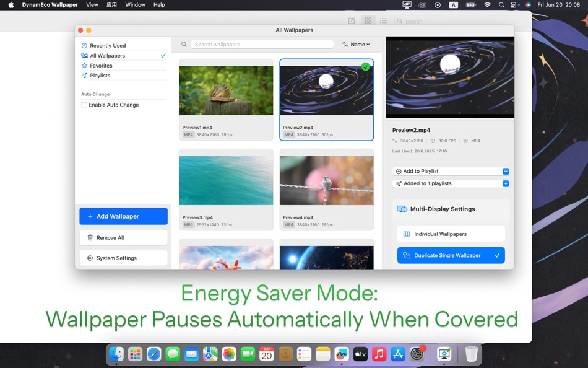Click the compose icon in the background window toolbar
588x368 pixels.
[x=352, y=20]
